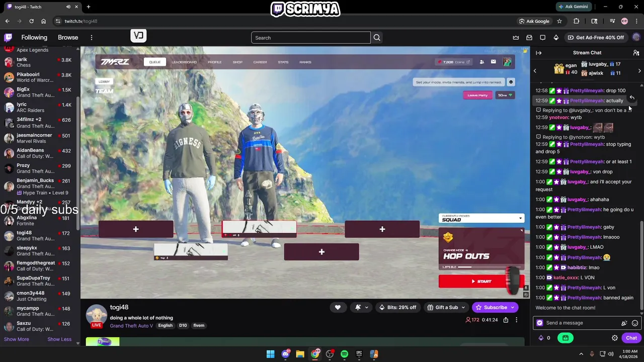Open Grand Theft Auto V category link
Screen dimensions: 644x362
(x=131, y=325)
